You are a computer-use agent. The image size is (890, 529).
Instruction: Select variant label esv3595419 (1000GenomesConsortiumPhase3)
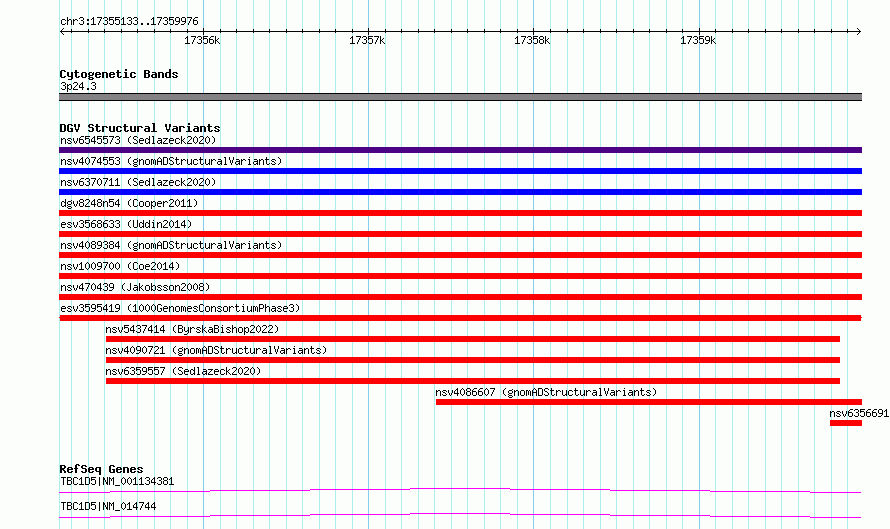(180, 308)
